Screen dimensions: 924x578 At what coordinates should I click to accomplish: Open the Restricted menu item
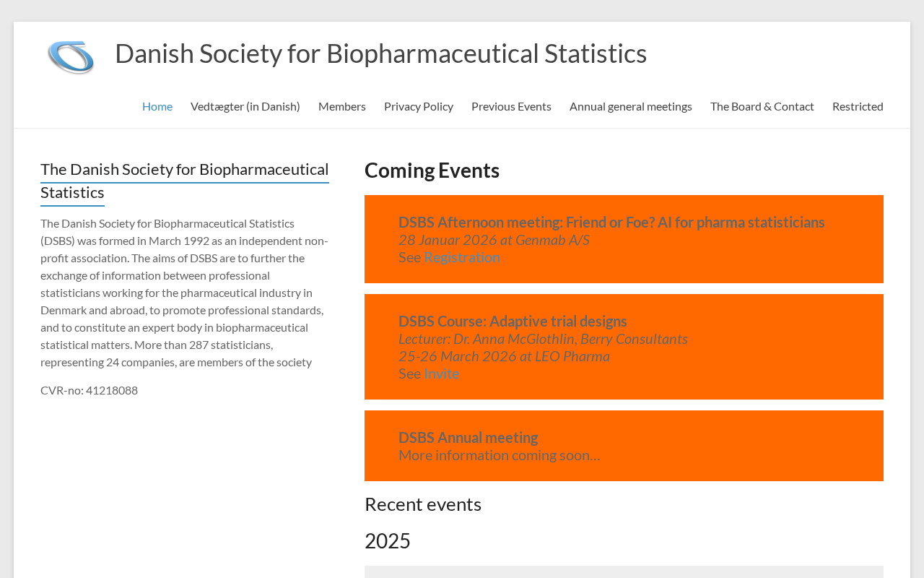858,106
